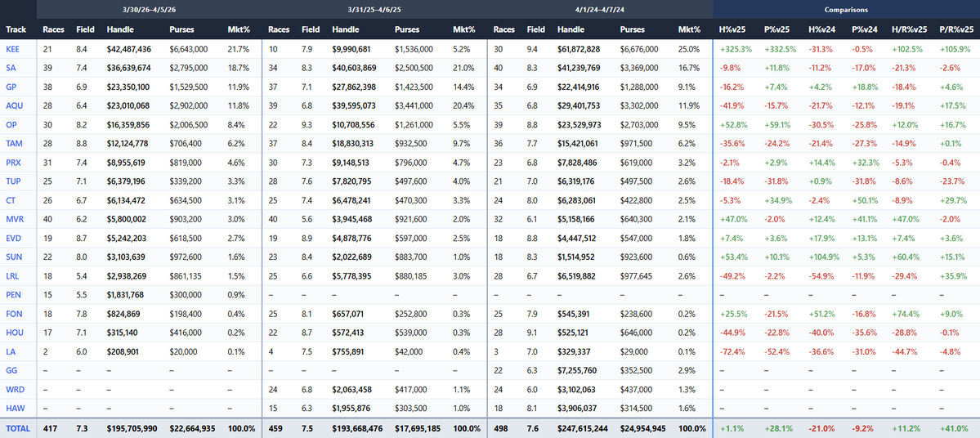This screenshot has width=980, height=438.
Task: Open the AQU track link
Action: pyautogui.click(x=12, y=105)
